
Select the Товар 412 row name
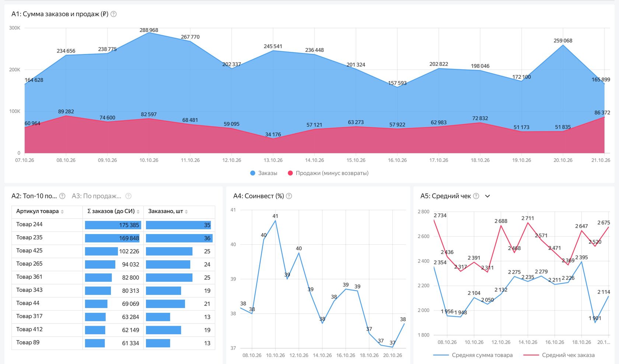pyautogui.click(x=29, y=329)
